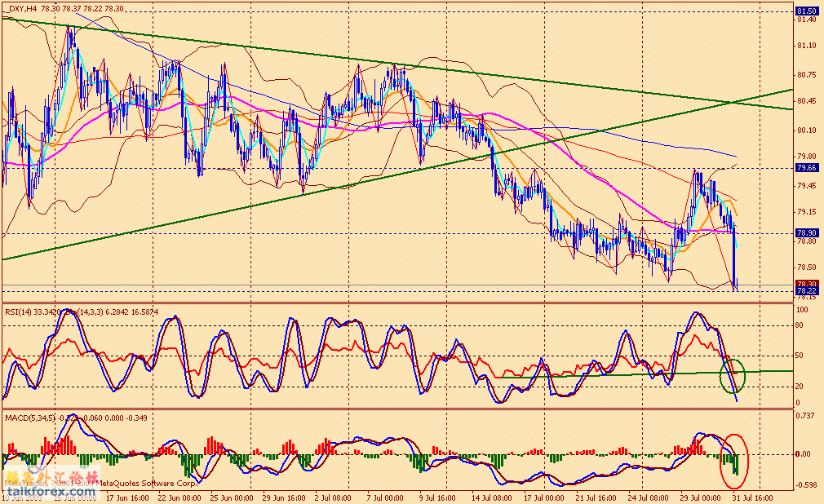
Task: Click the 20 level on RSI scale
Action: (800, 387)
